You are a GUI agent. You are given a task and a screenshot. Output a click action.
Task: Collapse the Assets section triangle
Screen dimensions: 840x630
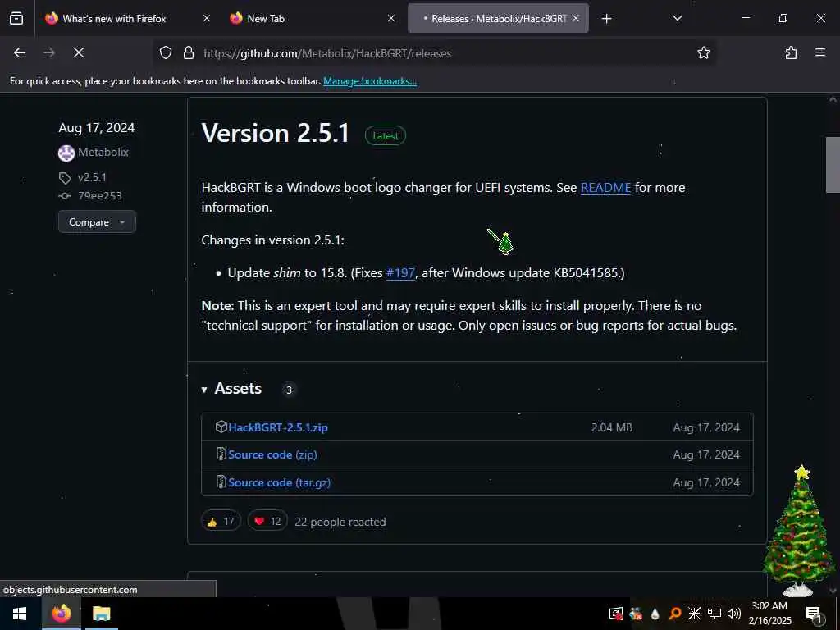(x=204, y=390)
